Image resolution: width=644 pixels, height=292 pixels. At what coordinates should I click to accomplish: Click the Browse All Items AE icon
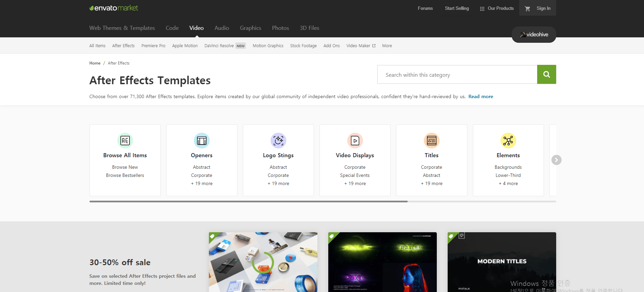click(125, 141)
